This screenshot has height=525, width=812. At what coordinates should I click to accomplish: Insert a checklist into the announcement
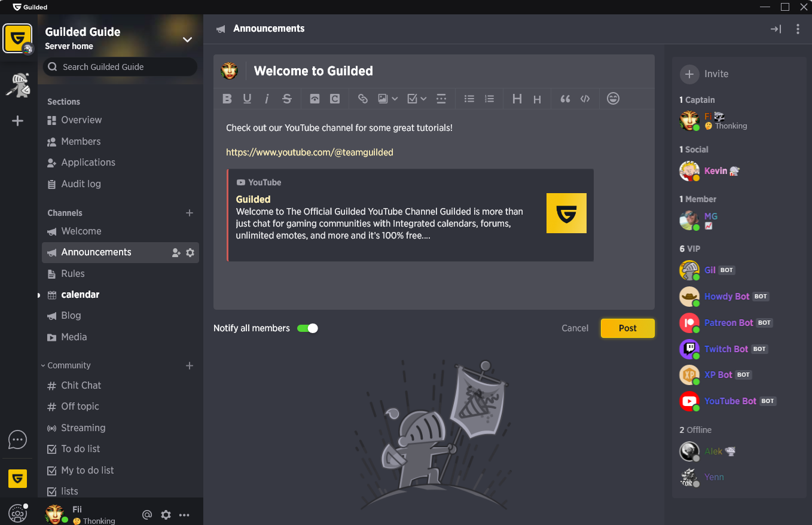412,99
